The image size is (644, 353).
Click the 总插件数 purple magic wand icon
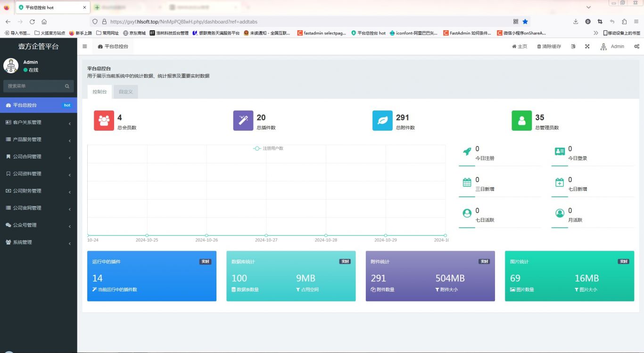(243, 120)
